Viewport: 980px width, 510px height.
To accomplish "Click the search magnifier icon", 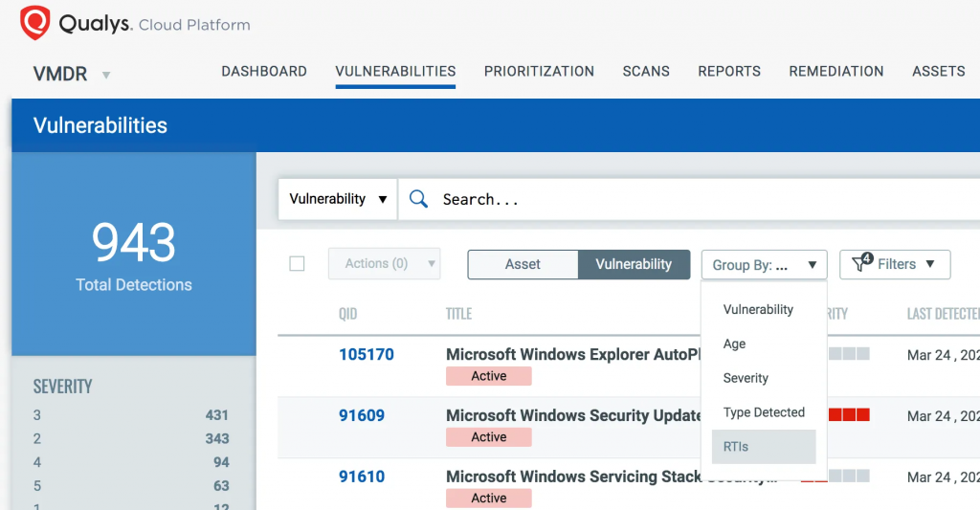I will [418, 199].
